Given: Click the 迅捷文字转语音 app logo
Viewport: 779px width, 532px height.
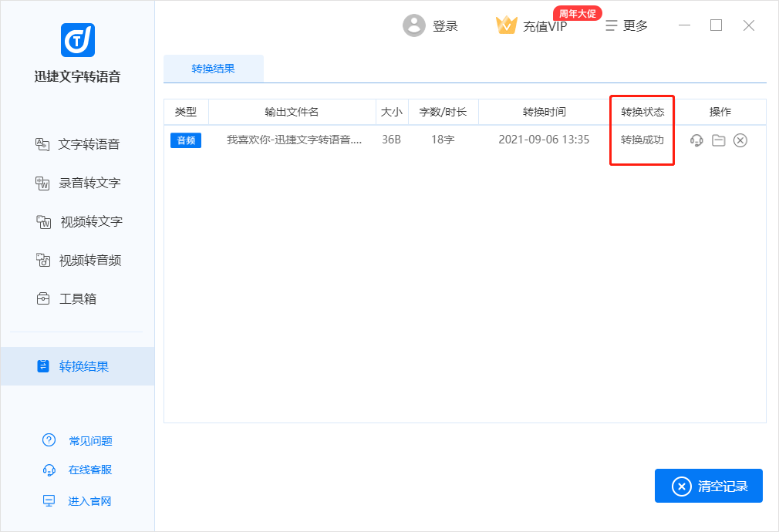Looking at the screenshot, I should coord(77,40).
